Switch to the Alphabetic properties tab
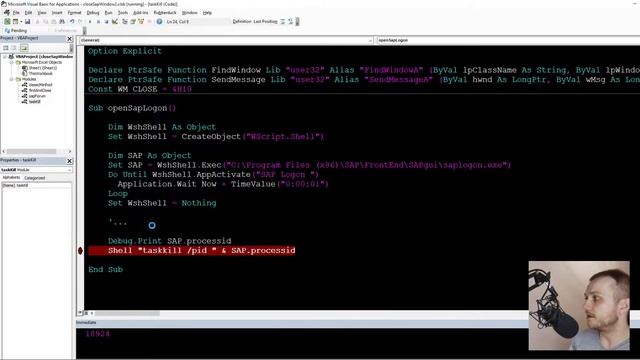The width and height of the screenshot is (640, 360). pos(11,178)
